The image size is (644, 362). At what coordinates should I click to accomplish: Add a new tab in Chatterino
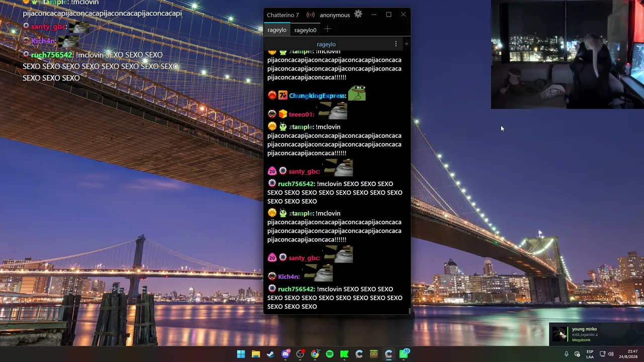pyautogui.click(x=328, y=29)
